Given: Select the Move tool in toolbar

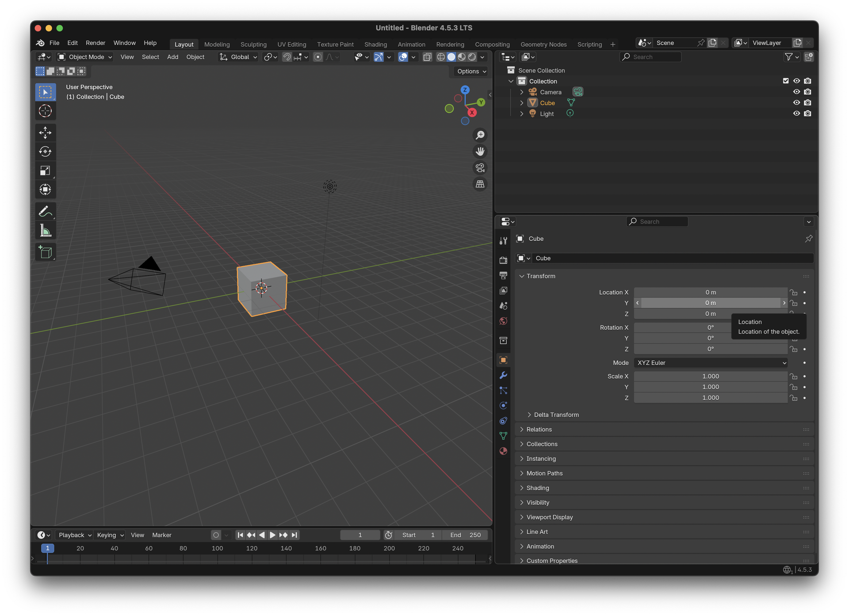Looking at the screenshot, I should click(x=45, y=133).
